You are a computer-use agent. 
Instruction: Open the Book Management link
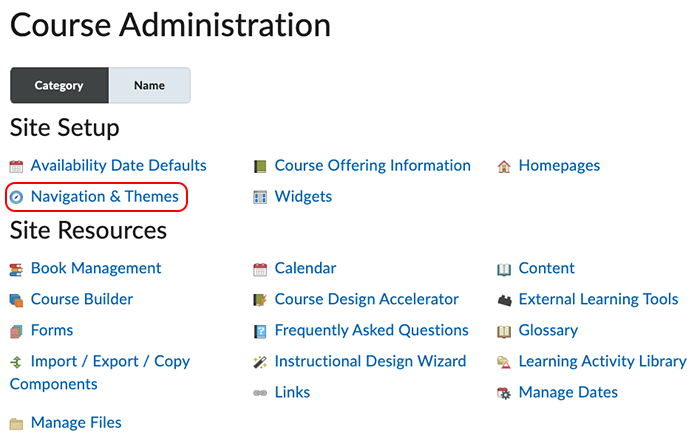click(96, 269)
